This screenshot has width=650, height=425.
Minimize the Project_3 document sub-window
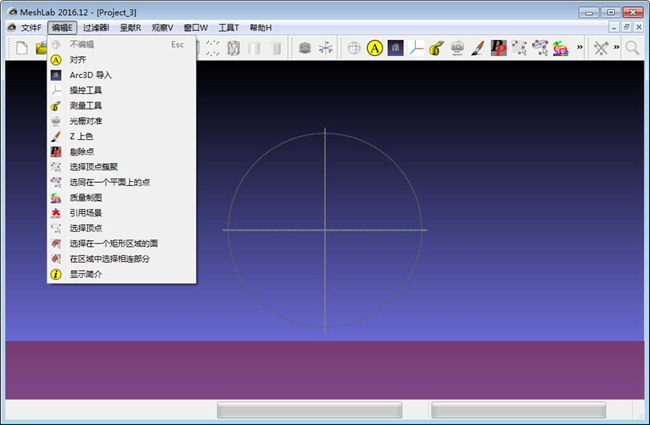pos(614,27)
